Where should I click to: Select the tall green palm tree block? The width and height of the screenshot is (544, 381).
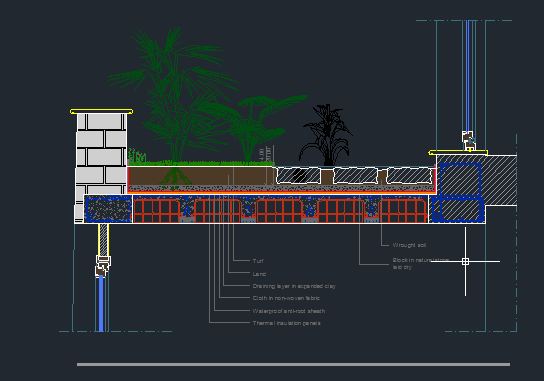click(172, 104)
